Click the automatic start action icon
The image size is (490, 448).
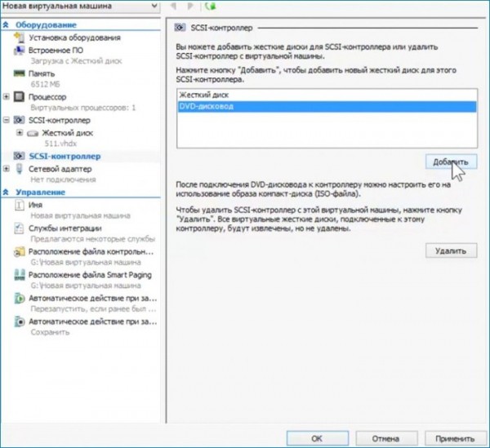[19, 299]
